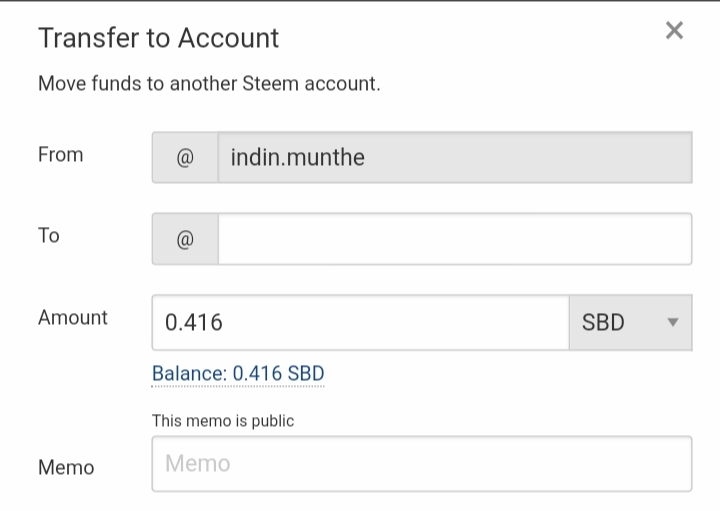Click the dropdown arrow next to SBD
Viewport: 720px width, 511px height.
click(672, 323)
